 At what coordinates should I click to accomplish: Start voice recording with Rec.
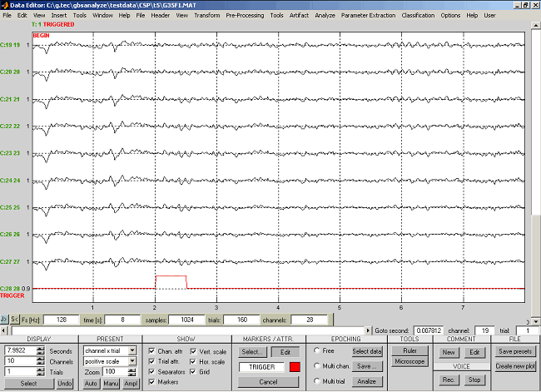[449, 380]
